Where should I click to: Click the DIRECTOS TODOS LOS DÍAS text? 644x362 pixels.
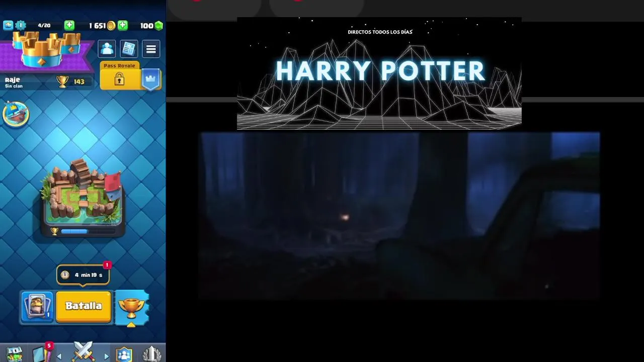(x=380, y=32)
